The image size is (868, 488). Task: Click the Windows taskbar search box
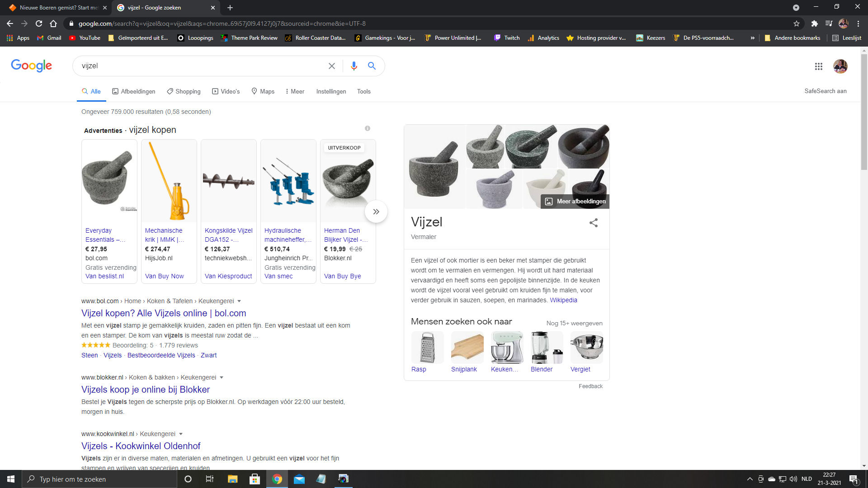click(x=99, y=479)
